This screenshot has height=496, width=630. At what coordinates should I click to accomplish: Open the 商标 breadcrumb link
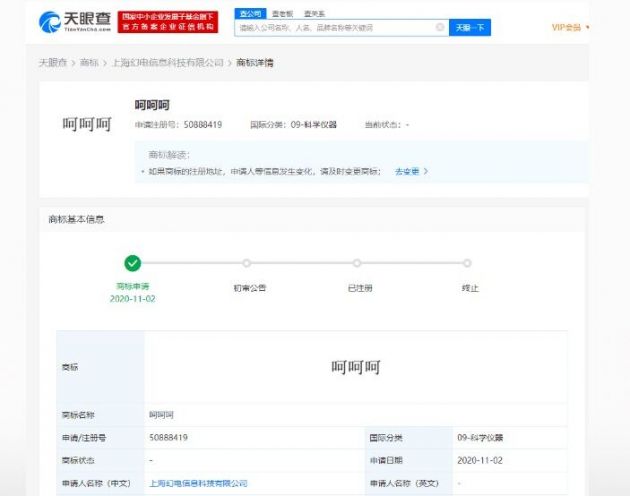90,63
